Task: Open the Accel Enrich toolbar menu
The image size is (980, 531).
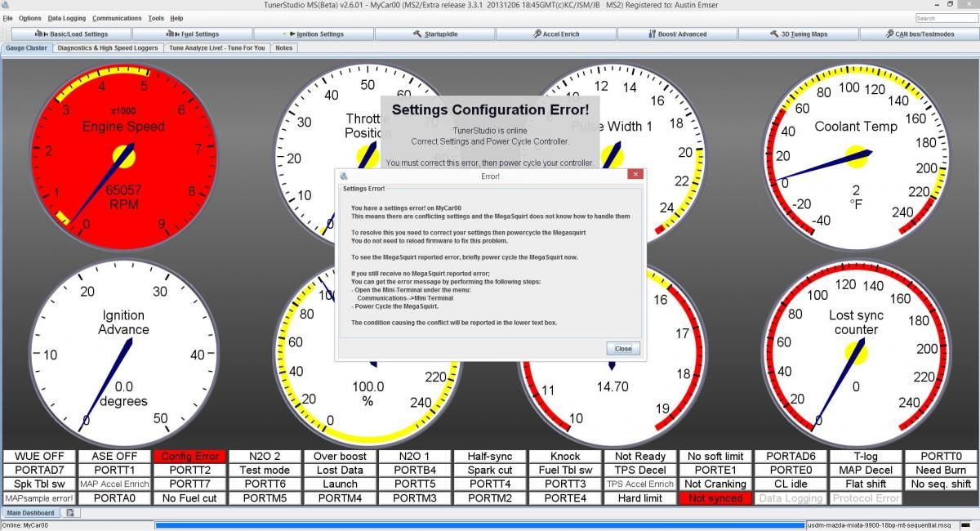Action: pyautogui.click(x=555, y=33)
